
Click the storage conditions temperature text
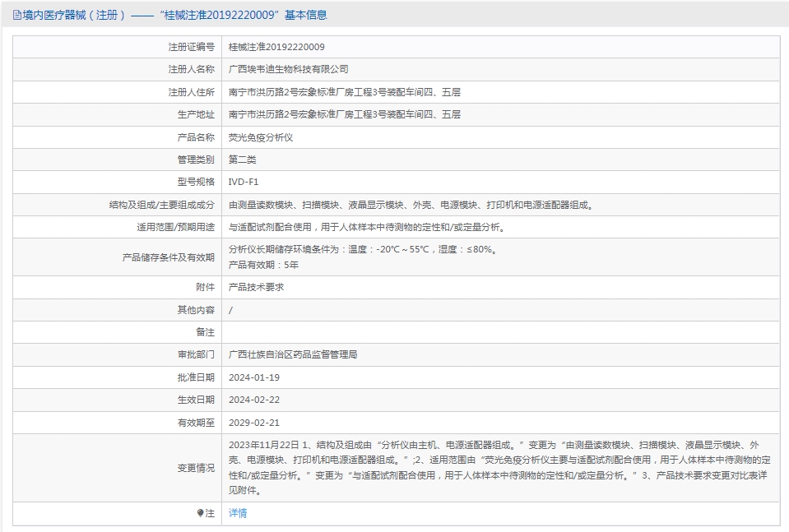point(362,249)
